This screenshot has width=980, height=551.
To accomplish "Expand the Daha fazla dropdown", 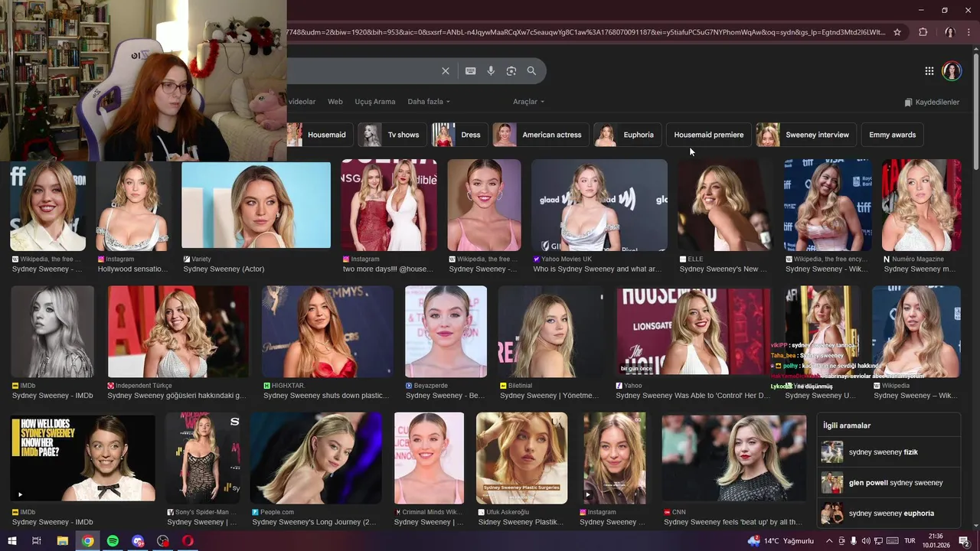I will click(428, 102).
